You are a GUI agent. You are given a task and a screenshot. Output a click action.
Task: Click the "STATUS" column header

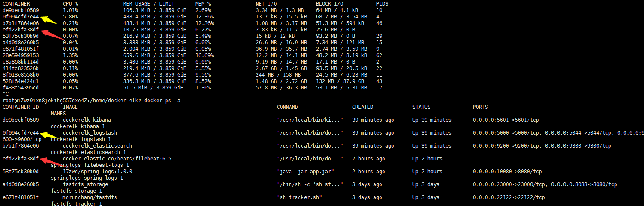pos(421,107)
